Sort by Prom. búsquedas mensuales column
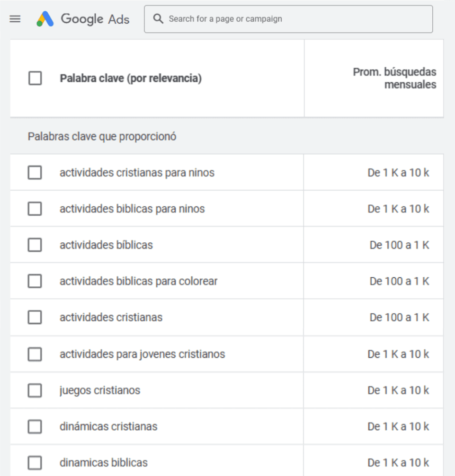 tap(394, 79)
